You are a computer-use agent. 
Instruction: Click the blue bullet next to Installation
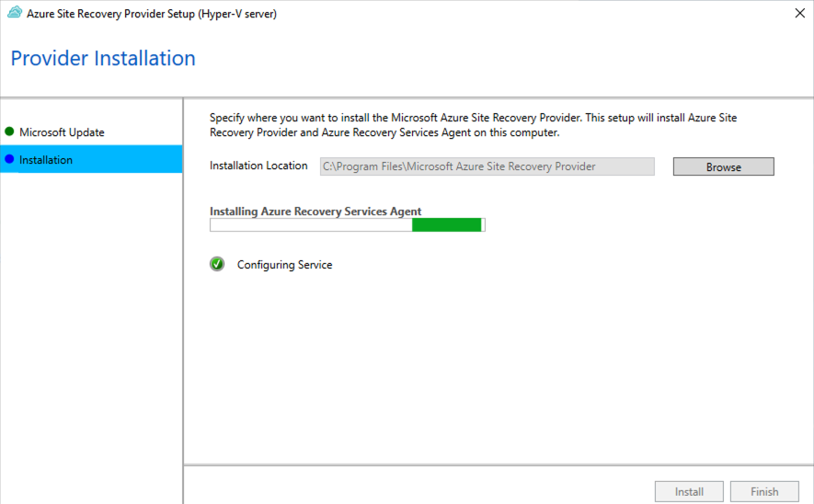[x=9, y=159]
